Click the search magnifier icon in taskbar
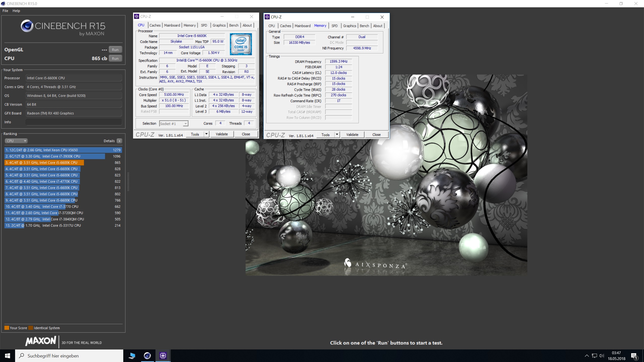 click(x=22, y=356)
